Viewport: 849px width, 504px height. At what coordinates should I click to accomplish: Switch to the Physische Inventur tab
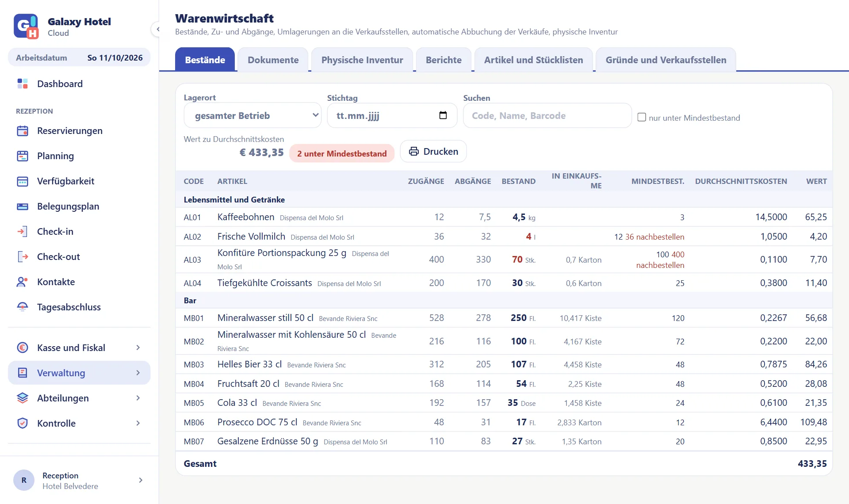[362, 60]
